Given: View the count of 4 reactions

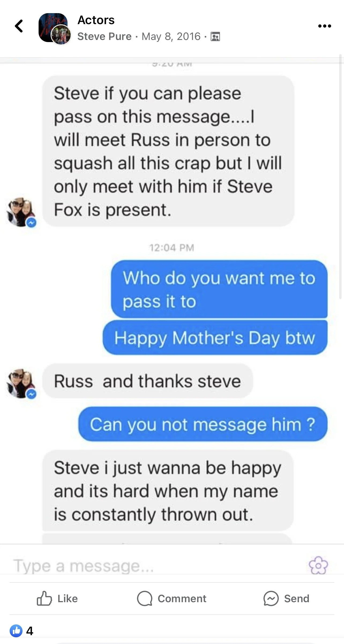Looking at the screenshot, I should click(30, 631).
